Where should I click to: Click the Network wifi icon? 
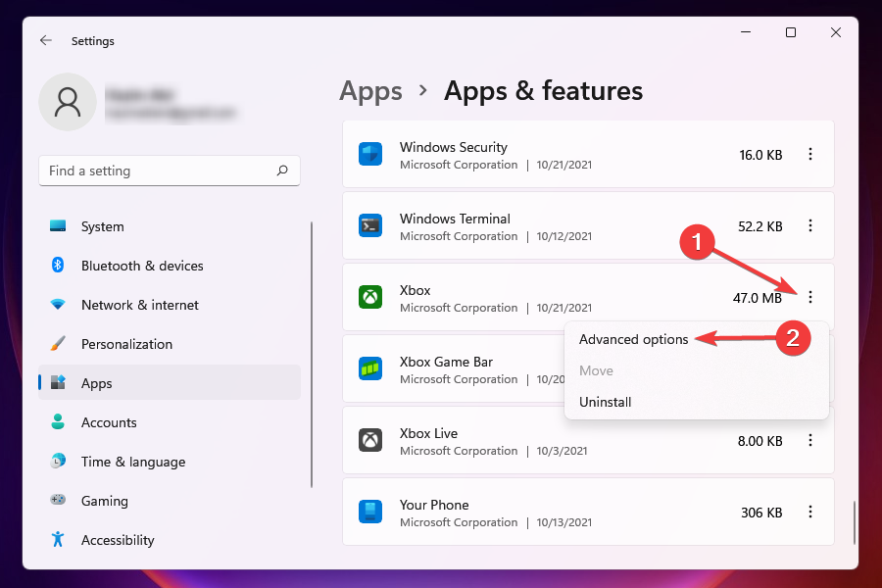58,305
